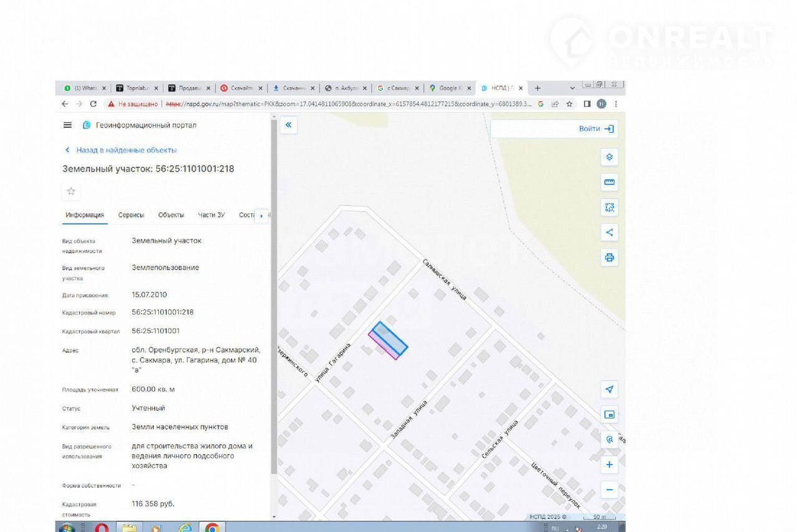Open the map layers panel
The image size is (797, 532).
(609, 157)
